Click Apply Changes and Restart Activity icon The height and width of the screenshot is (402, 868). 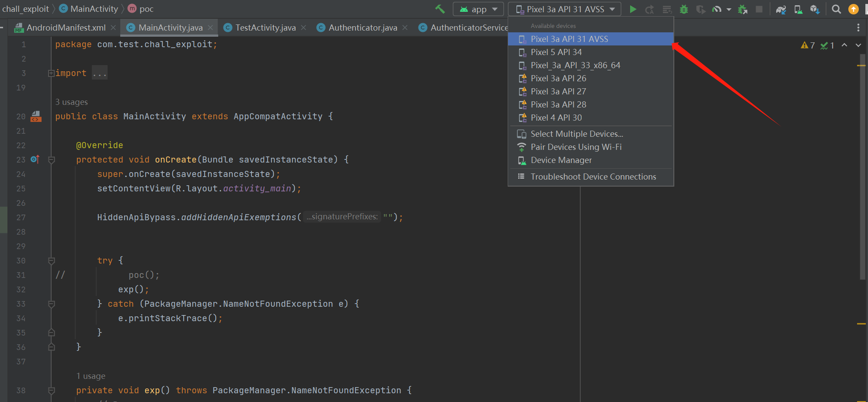click(x=650, y=9)
